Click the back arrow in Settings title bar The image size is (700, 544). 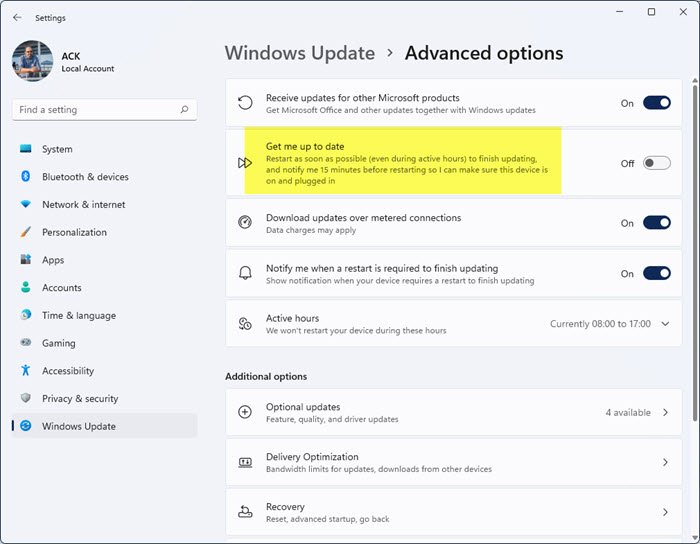(17, 17)
